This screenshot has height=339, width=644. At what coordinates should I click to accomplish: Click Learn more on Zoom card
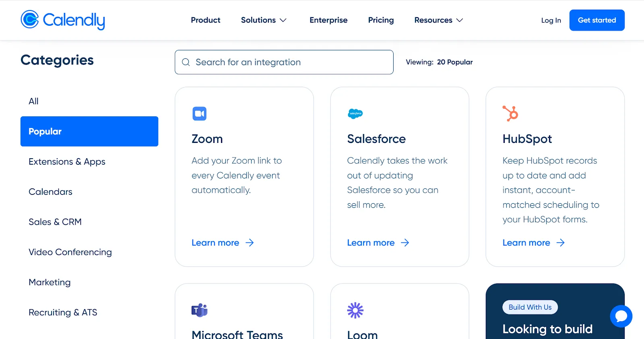tap(215, 243)
